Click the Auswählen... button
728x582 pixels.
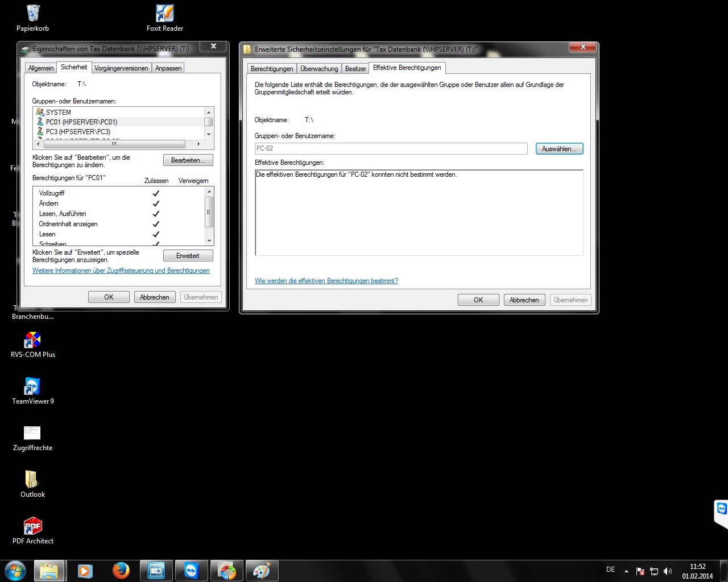pyautogui.click(x=560, y=149)
